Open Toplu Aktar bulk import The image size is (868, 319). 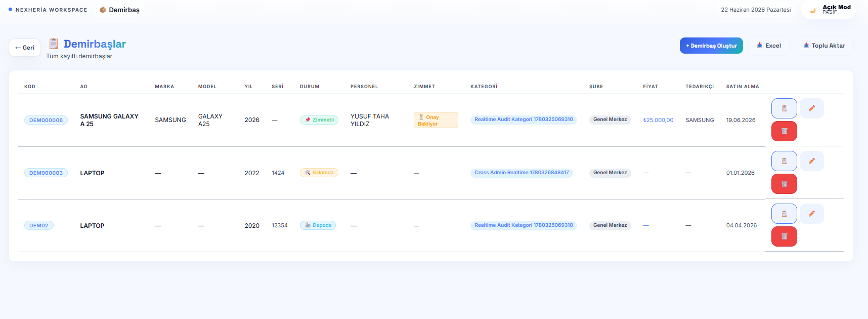824,46
